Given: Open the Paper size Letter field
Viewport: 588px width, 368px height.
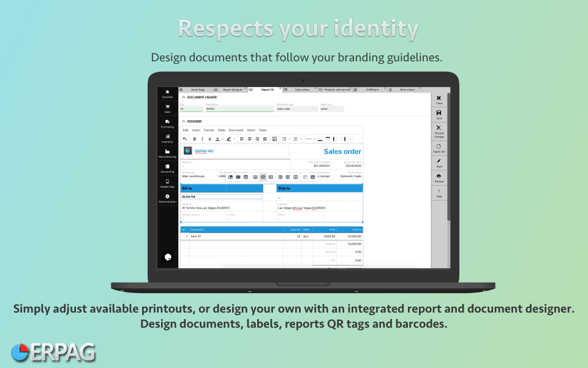Looking at the screenshot, I should click(331, 109).
